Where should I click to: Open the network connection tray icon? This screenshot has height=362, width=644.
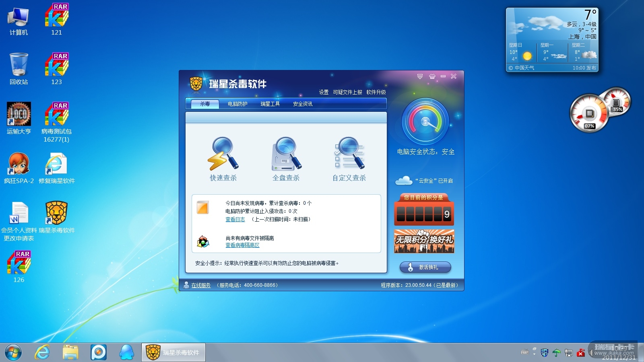[569, 353]
